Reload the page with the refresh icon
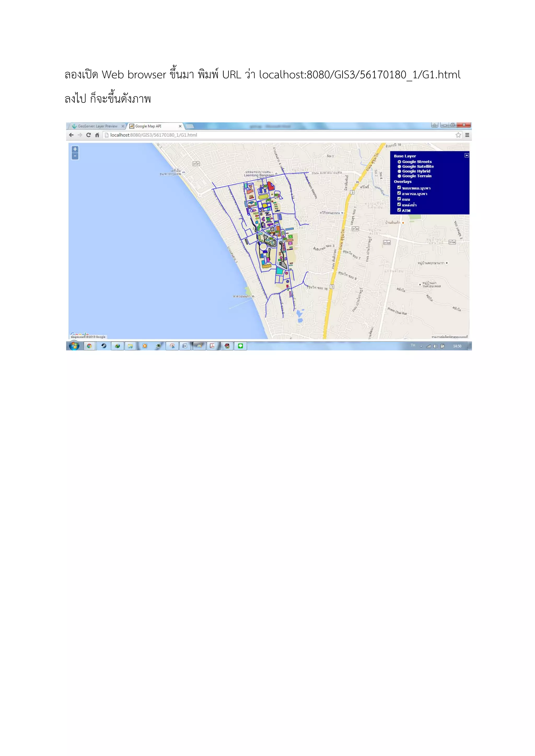This screenshot has height=756, width=535. (x=88, y=135)
